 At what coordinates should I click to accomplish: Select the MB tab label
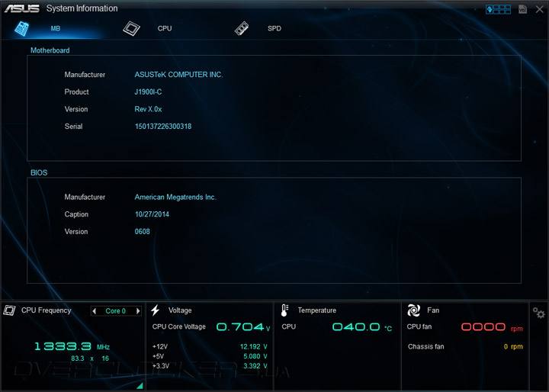(56, 28)
